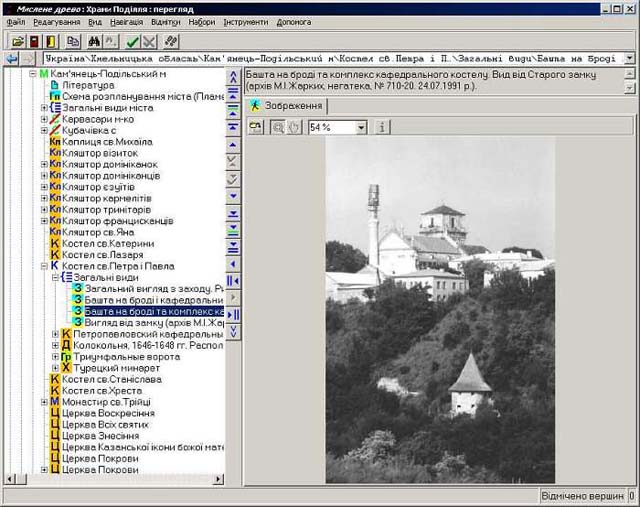Viewport: 640px width, 507px height.
Task: Select the hand pan tool above image
Action: click(x=294, y=127)
